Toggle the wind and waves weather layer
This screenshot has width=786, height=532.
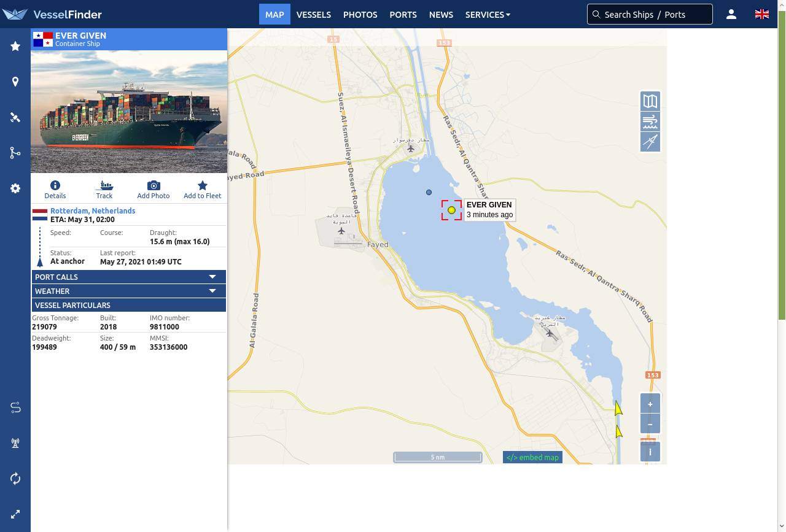(650, 121)
